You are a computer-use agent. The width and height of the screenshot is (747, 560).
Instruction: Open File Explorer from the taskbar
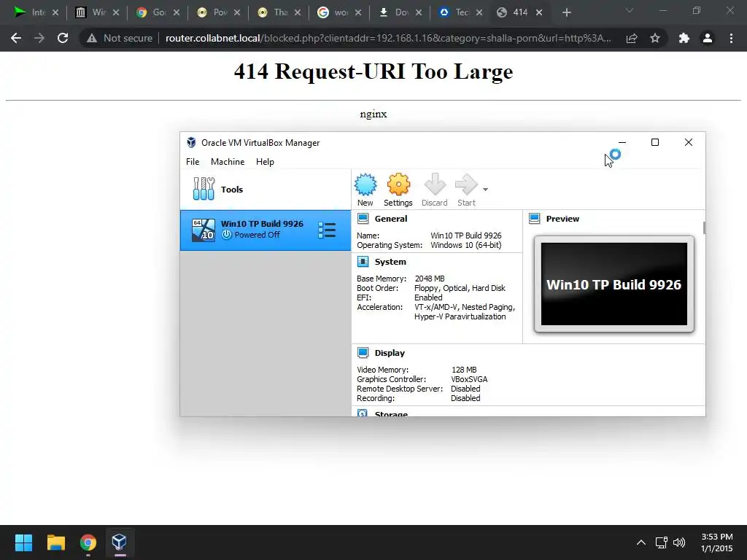click(x=55, y=542)
